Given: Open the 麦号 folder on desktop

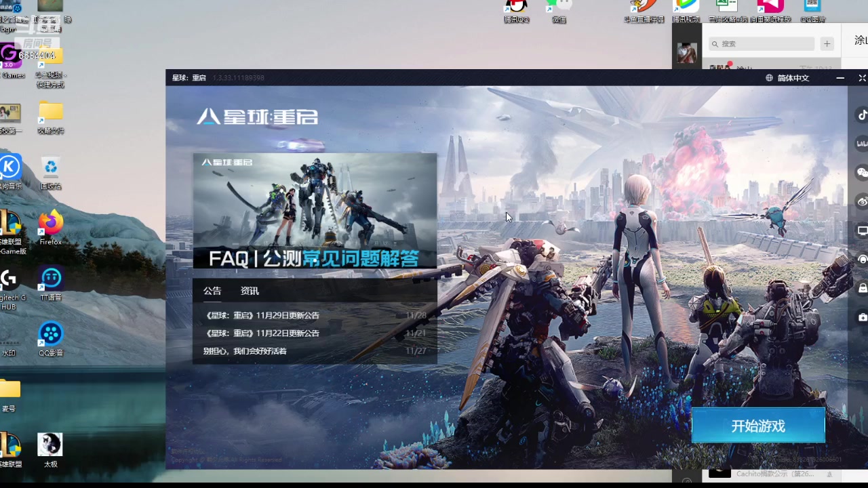Looking at the screenshot, I should (x=9, y=396).
